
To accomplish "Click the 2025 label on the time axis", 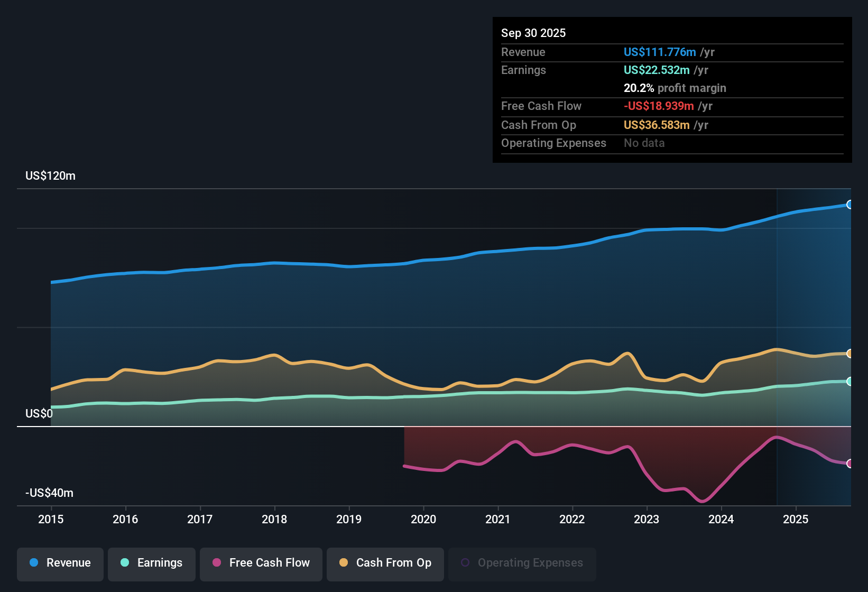I will click(797, 520).
